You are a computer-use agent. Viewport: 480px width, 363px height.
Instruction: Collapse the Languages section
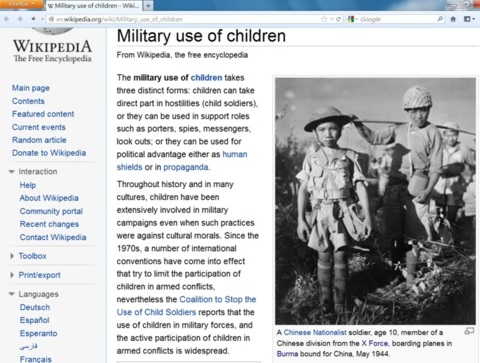[34, 294]
